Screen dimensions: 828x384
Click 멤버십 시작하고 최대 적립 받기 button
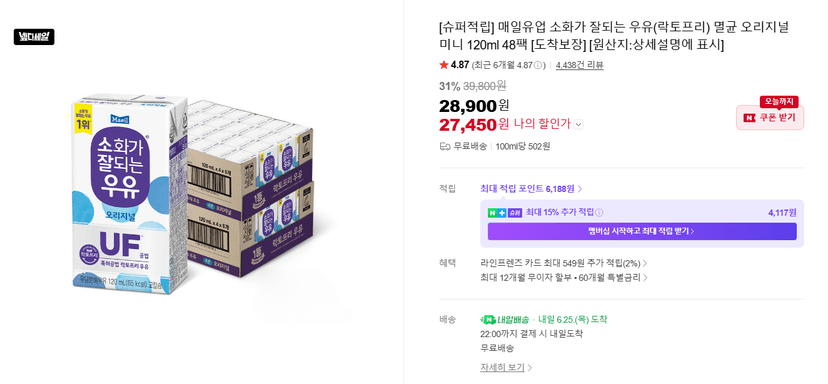642,231
